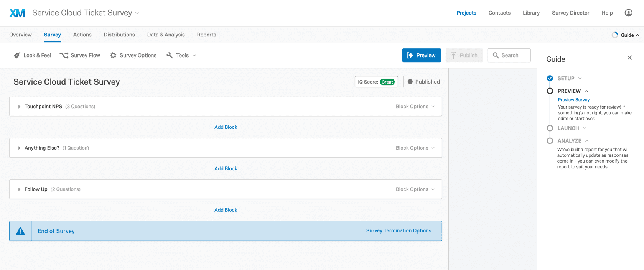The height and width of the screenshot is (270, 644).
Task: Click the End of Survey warning icon
Action: point(20,231)
